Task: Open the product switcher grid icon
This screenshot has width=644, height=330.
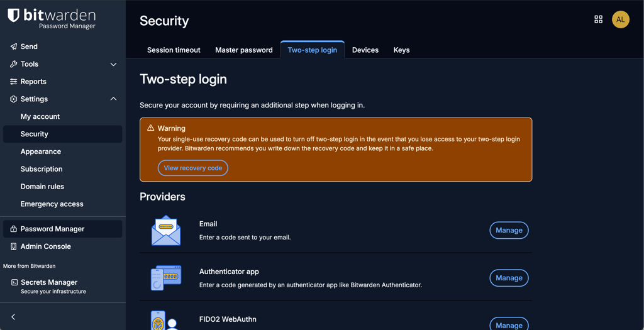Action: (x=599, y=19)
